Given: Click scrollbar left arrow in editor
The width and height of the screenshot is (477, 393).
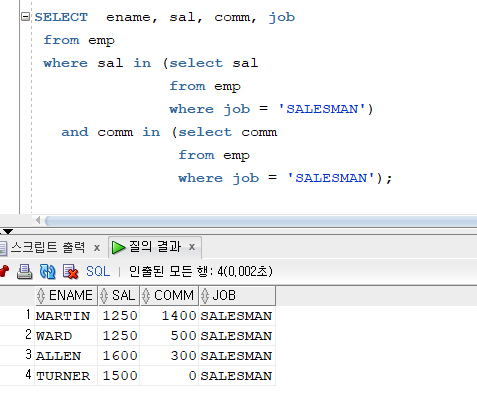Looking at the screenshot, I should 38,220.
